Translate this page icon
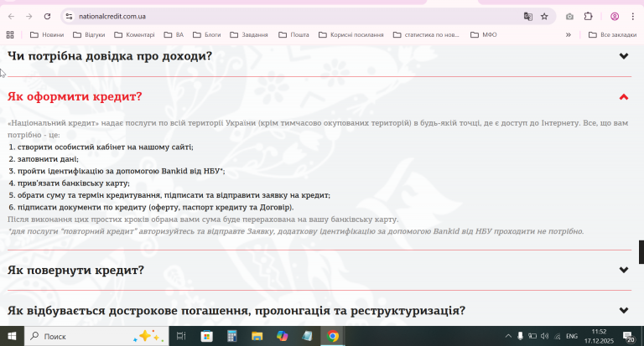Viewport: 644px width, 346px height. (x=527, y=17)
